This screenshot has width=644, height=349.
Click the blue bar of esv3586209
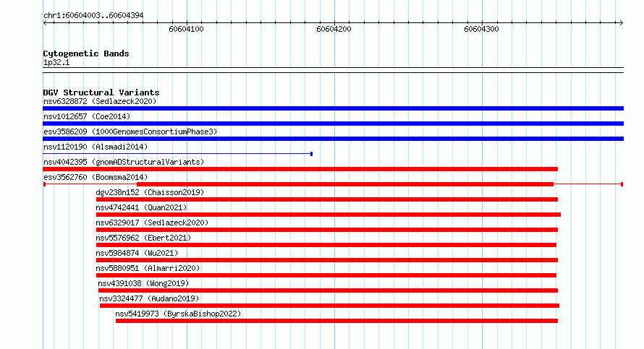tap(333, 139)
